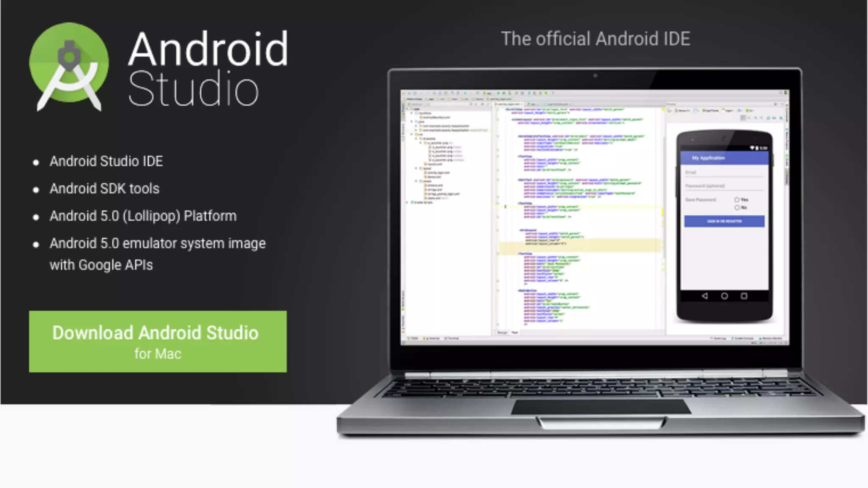Collapse the res folder in project tree
Image resolution: width=868 pixels, height=488 pixels.
click(412, 134)
